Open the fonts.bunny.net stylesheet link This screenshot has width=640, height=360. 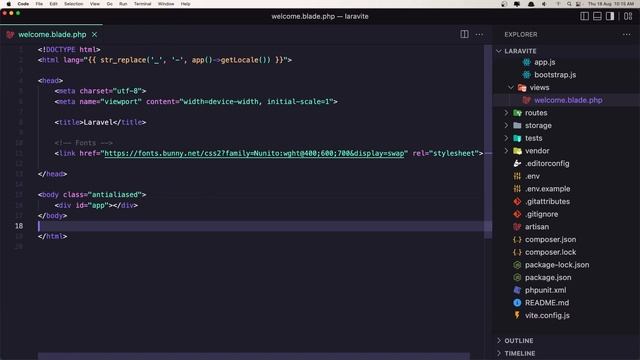(254, 153)
